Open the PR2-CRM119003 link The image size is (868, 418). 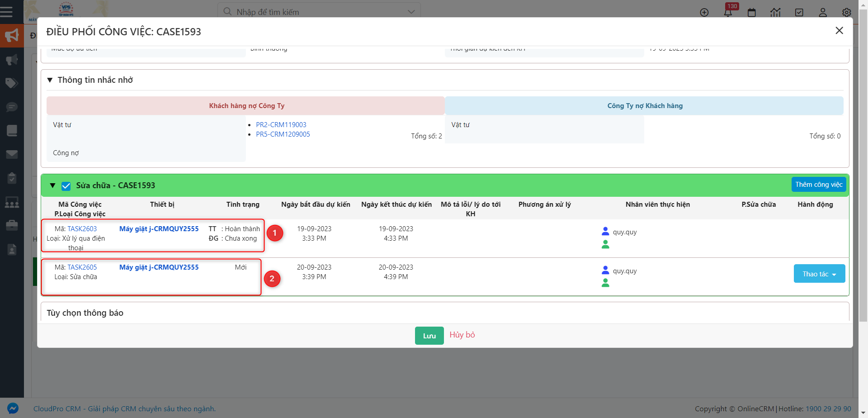pos(281,125)
